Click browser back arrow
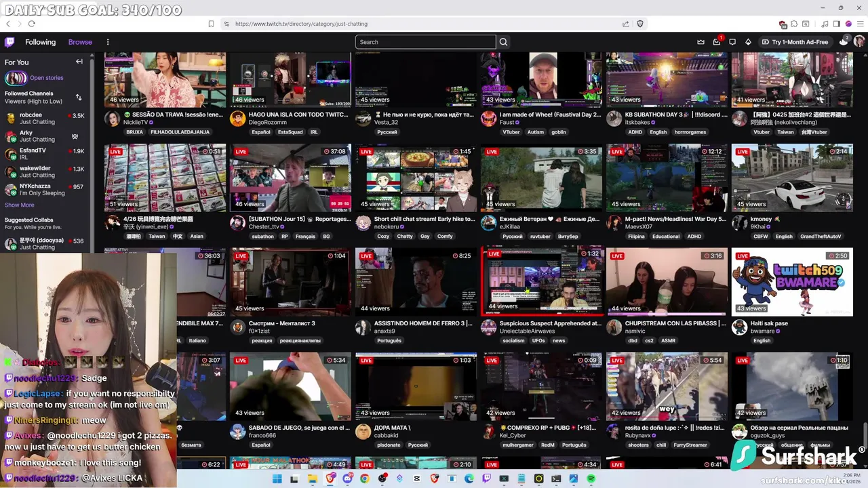The image size is (868, 488). 8,24
